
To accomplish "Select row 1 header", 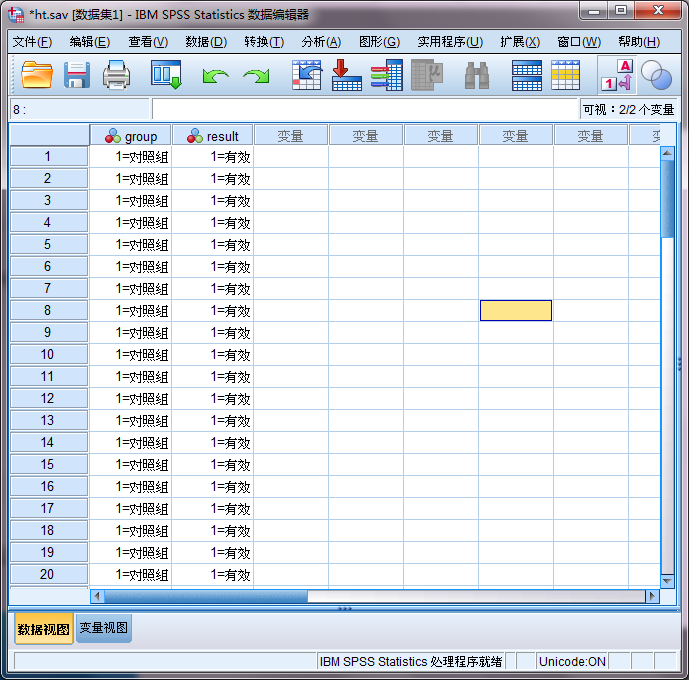I will 49,156.
